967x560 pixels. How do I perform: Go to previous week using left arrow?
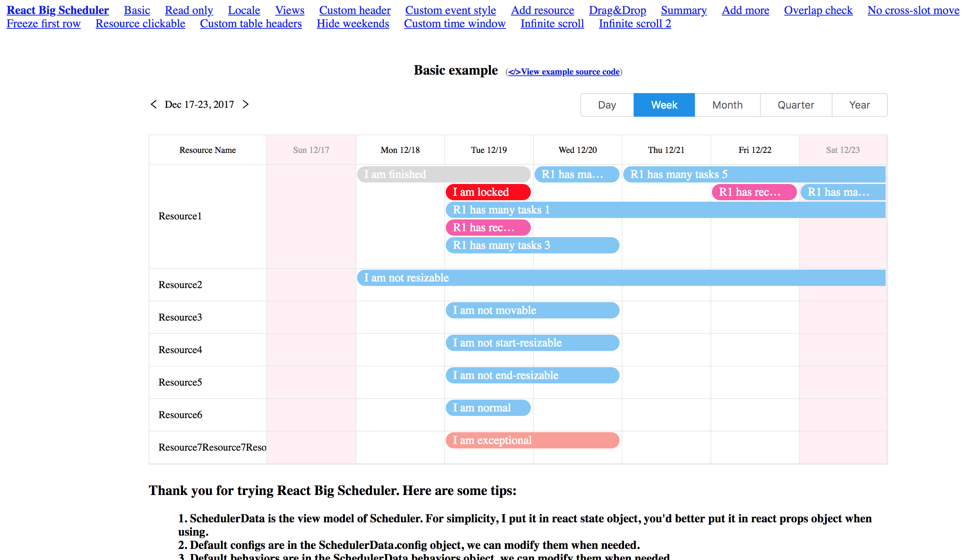tap(153, 104)
